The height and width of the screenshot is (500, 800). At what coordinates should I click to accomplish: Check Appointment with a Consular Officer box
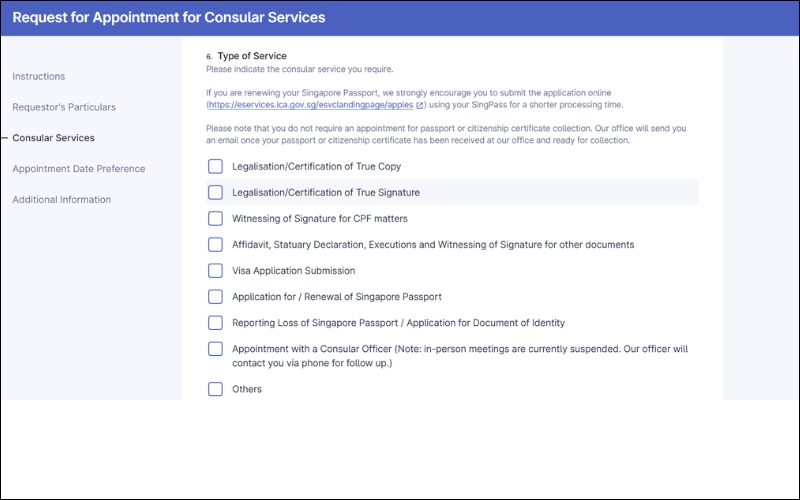click(x=215, y=349)
